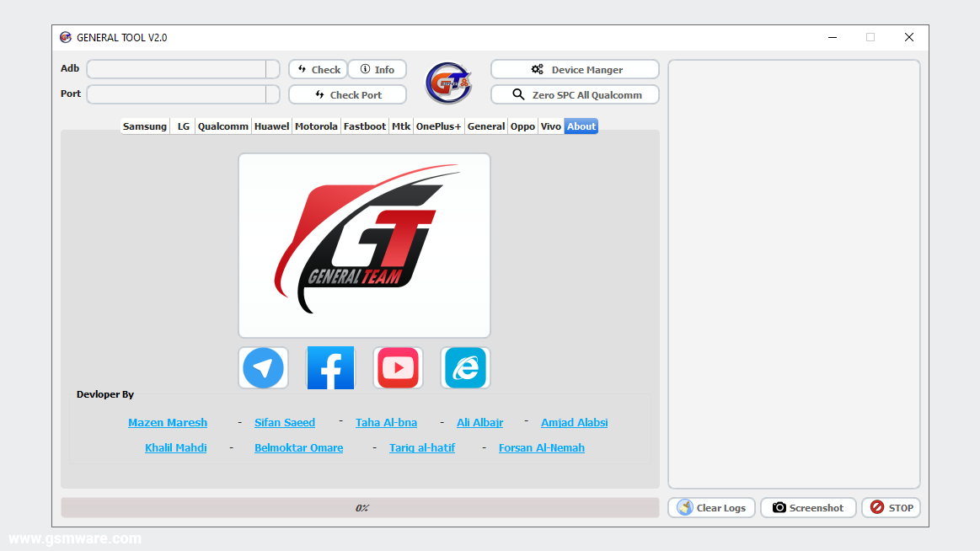Click the camera icon on Screenshot button
Viewport: 980px width, 551px height.
tap(777, 507)
